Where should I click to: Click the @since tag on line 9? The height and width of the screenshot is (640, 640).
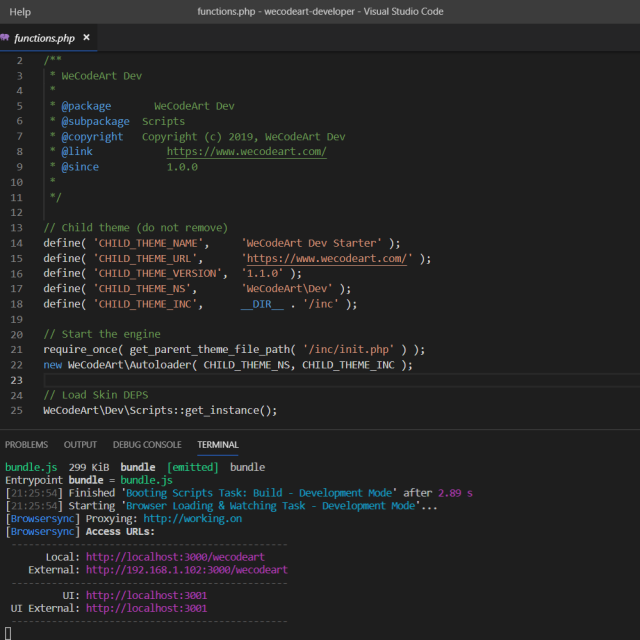click(x=80, y=167)
